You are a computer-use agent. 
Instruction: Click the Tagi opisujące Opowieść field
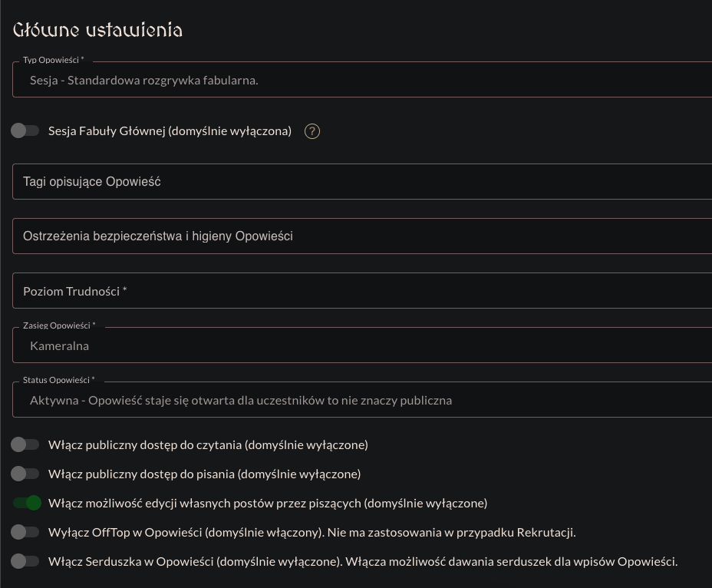click(362, 182)
